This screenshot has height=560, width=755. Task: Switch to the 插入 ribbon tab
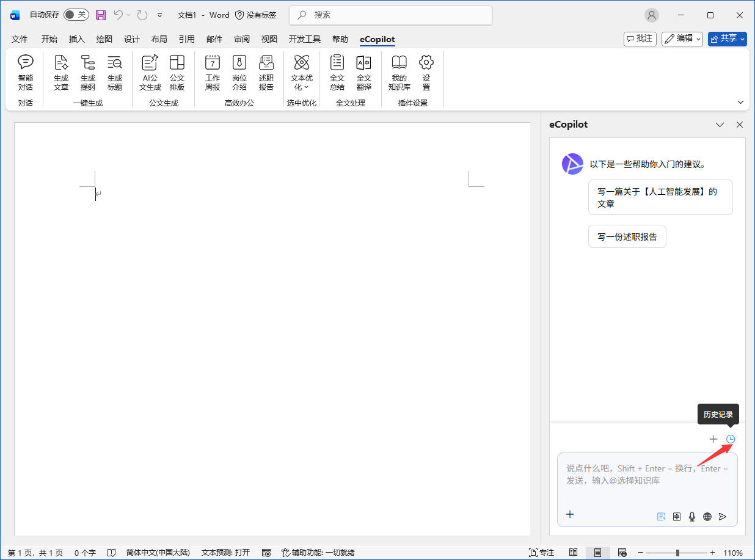coord(77,39)
